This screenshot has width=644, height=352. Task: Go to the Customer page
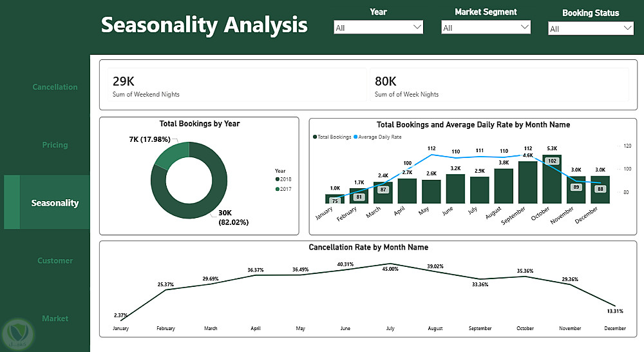point(55,260)
